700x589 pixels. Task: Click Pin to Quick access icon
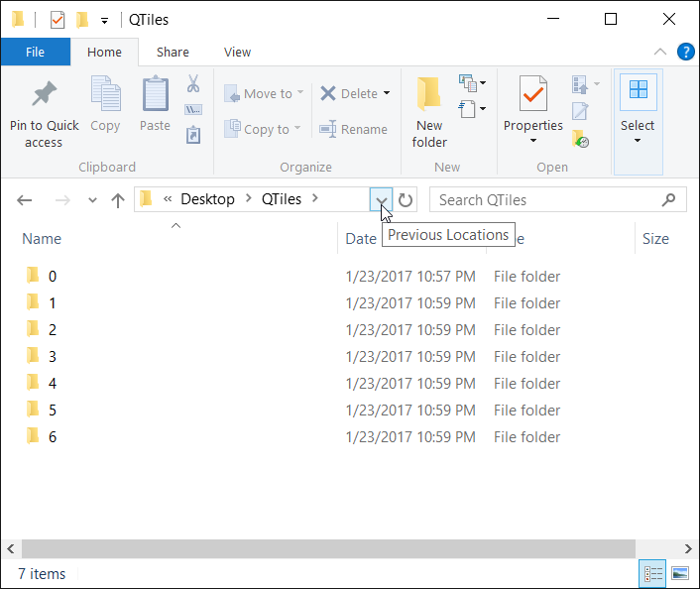click(44, 95)
